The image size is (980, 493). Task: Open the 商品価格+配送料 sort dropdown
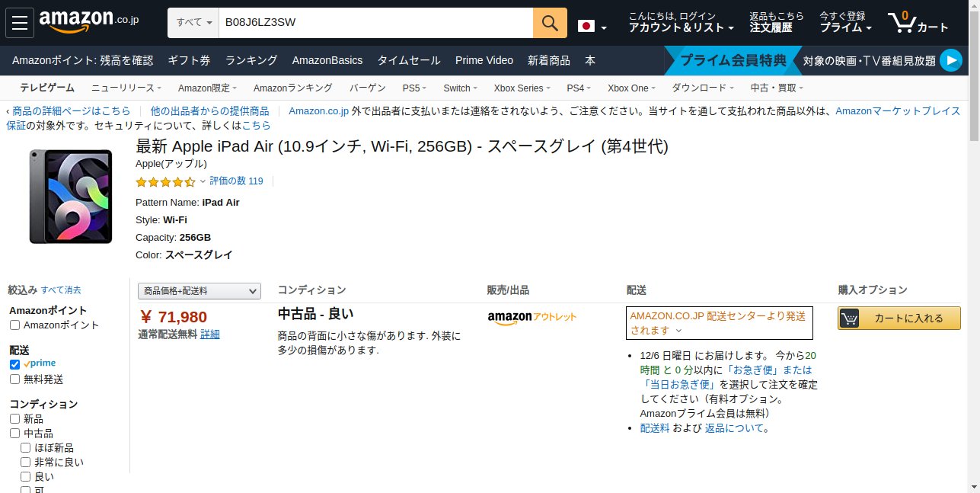[200, 291]
